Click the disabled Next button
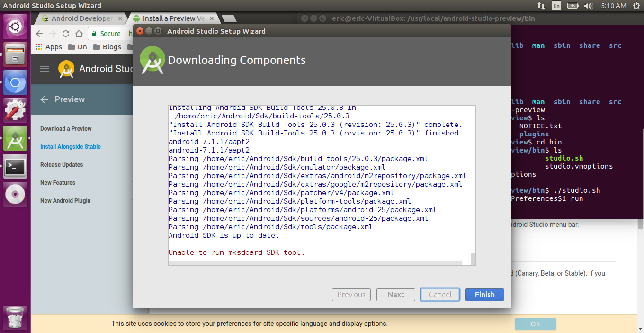644x333 pixels. pyautogui.click(x=396, y=295)
